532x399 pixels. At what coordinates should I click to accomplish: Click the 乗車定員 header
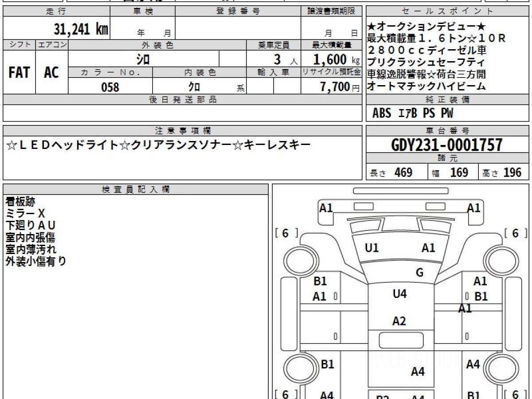274,45
